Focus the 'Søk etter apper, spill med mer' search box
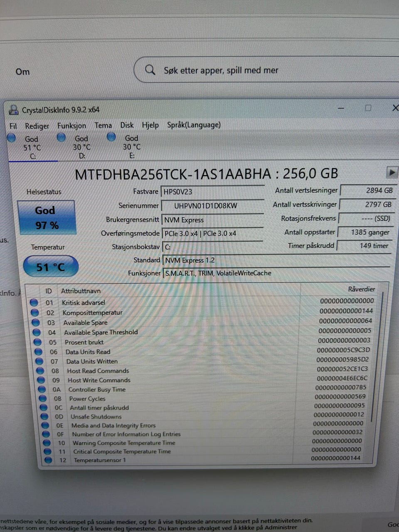This screenshot has height=532, width=399. (266, 70)
